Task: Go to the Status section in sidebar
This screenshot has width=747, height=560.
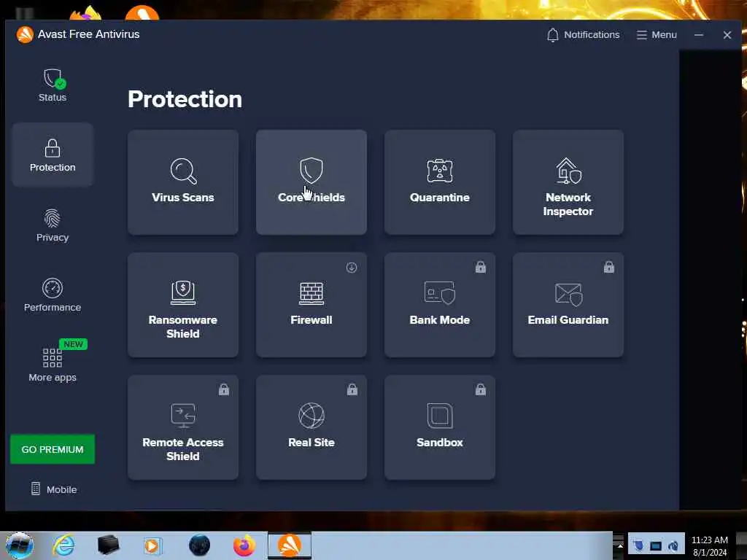Action: pos(53,85)
